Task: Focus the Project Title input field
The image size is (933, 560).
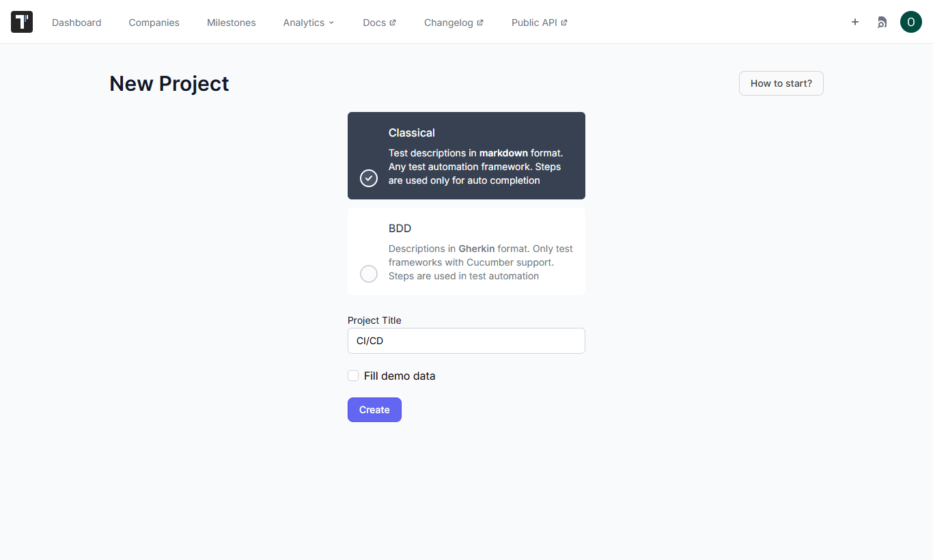Action: [x=466, y=341]
